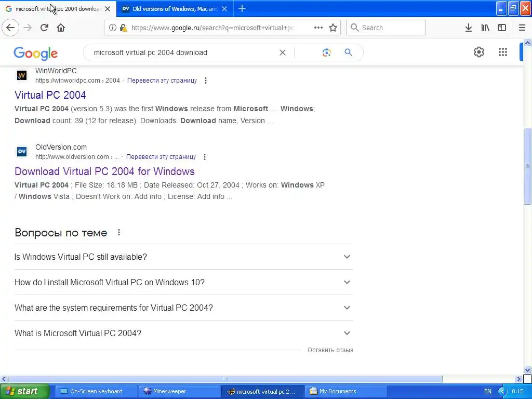Viewport: 532px width, 399px height.
Task: Click the scroll up arrow
Action: pyautogui.click(x=527, y=43)
